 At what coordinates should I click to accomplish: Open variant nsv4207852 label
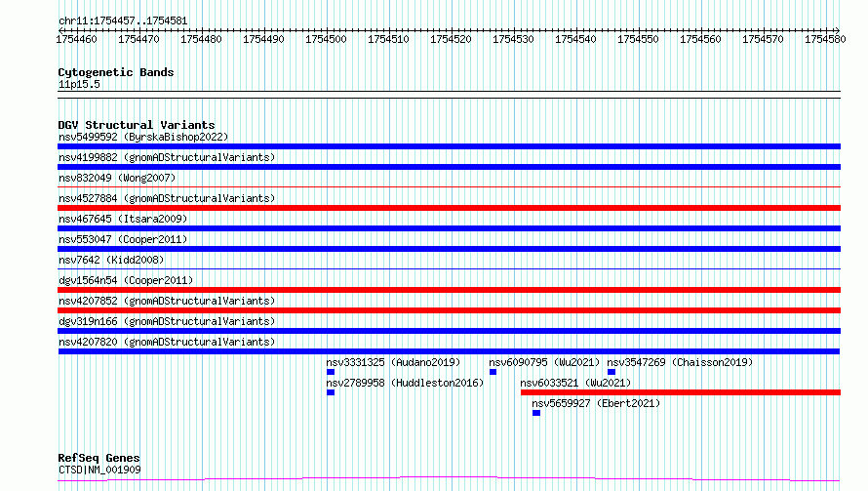pos(167,301)
